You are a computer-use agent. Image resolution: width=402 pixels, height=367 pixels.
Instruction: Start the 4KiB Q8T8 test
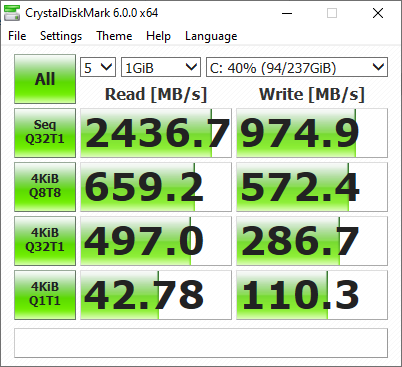point(45,187)
